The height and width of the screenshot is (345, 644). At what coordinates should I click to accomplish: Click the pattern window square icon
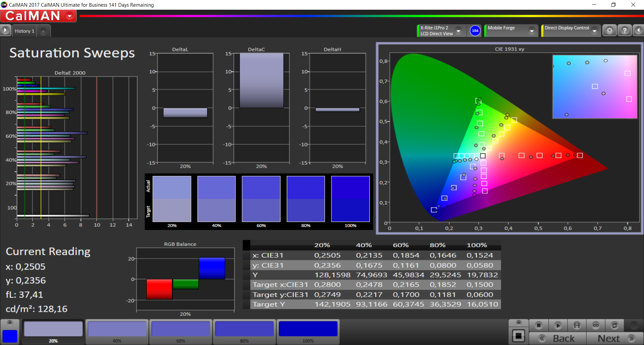[x=518, y=336]
